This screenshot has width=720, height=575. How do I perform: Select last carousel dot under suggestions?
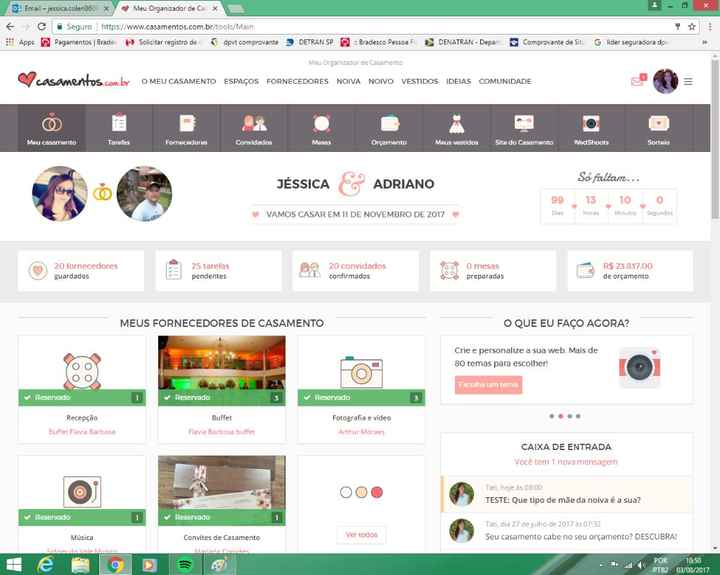[578, 416]
